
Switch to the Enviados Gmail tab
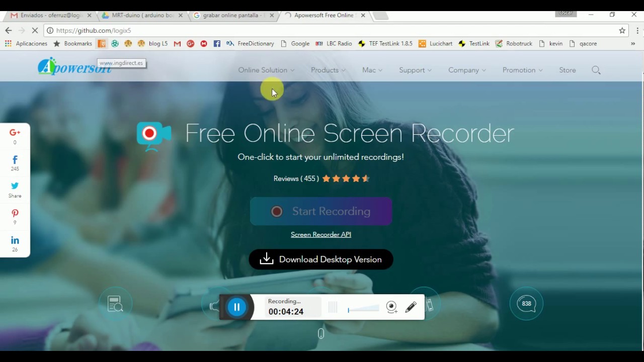click(50, 16)
